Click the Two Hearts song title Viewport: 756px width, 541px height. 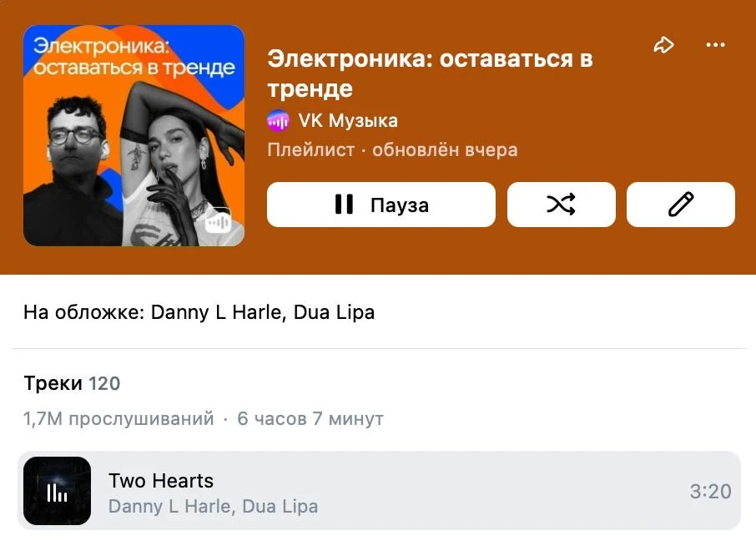pos(161,481)
